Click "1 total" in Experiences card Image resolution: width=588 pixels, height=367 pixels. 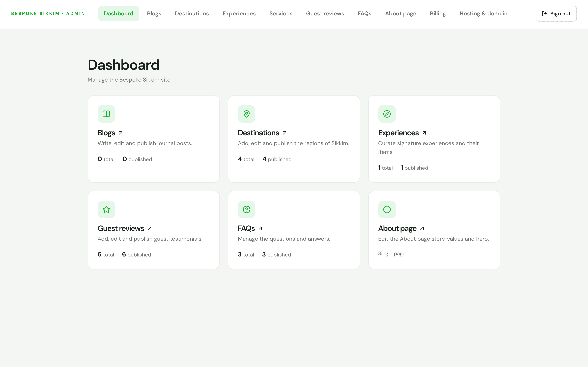(385, 168)
